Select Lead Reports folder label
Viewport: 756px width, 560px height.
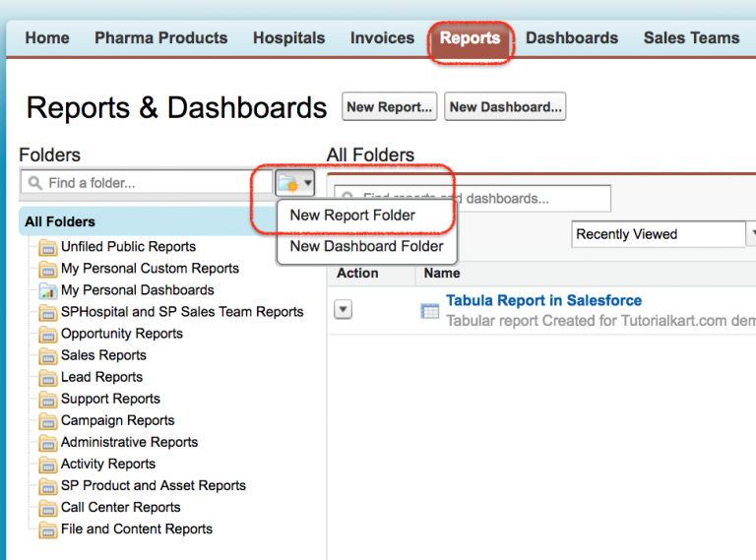pos(101,377)
